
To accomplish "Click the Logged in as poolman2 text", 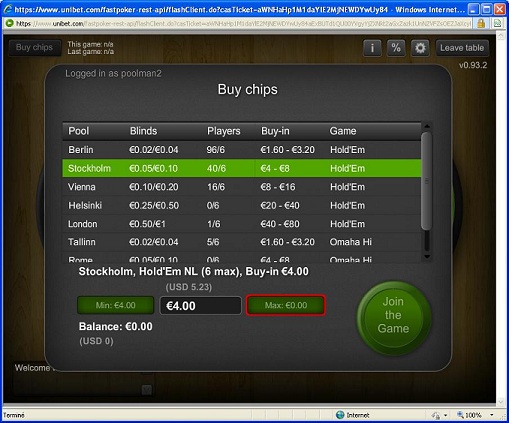I will tap(113, 74).
